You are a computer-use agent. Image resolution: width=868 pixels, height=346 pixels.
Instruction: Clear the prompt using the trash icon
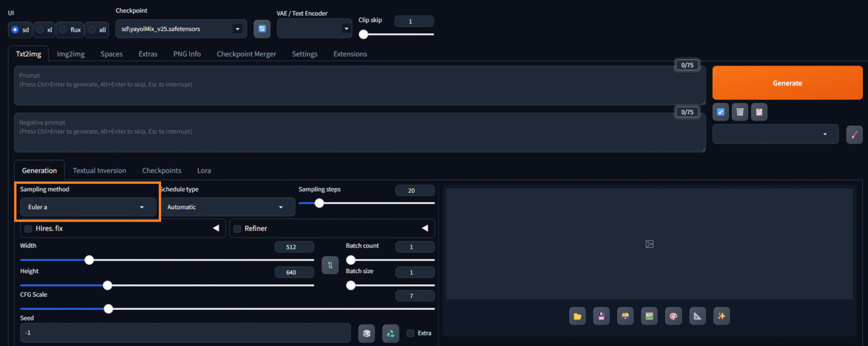(x=740, y=111)
